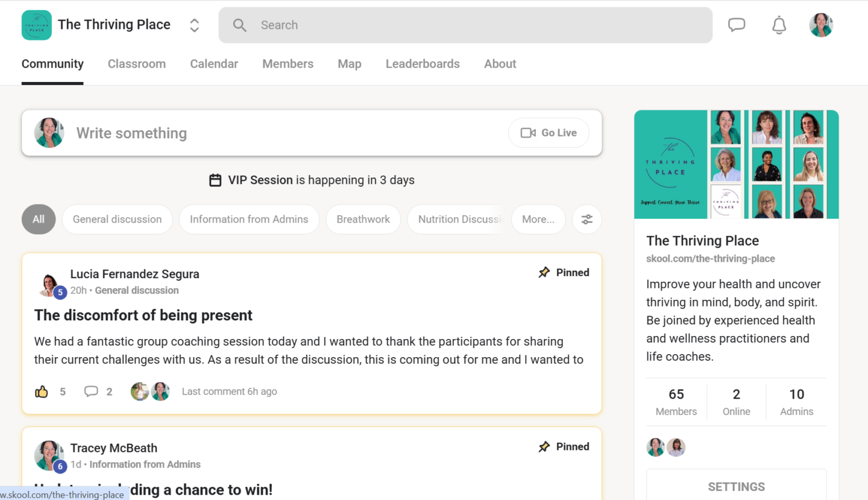Screen dimensions: 868x500
Task: Click second commenter avatar on Lucia's post
Action: [160, 391]
